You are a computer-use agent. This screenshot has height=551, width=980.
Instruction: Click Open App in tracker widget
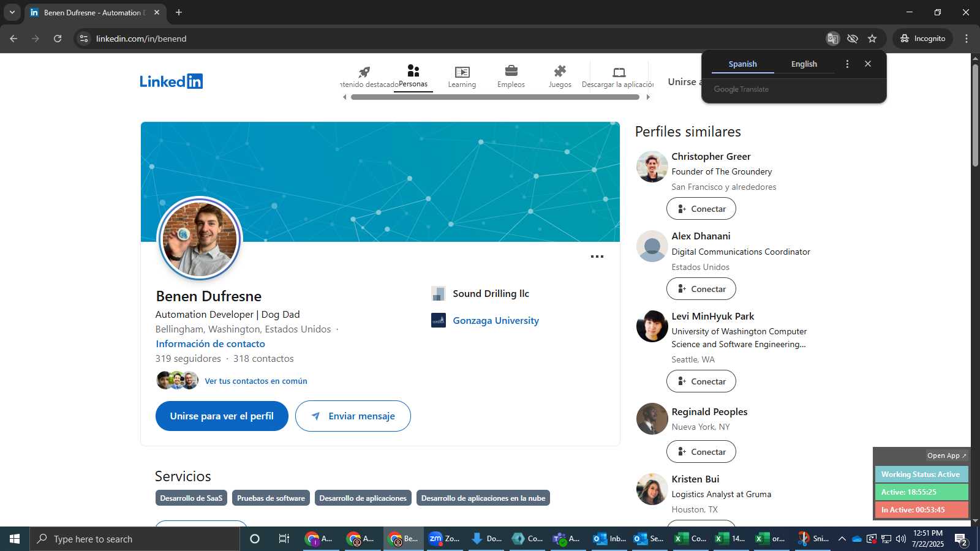946,455
